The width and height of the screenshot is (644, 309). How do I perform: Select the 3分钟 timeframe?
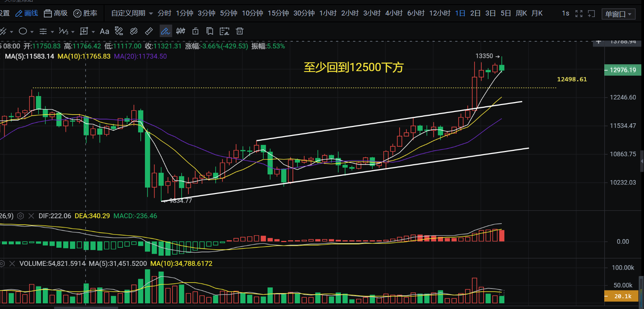(207, 13)
